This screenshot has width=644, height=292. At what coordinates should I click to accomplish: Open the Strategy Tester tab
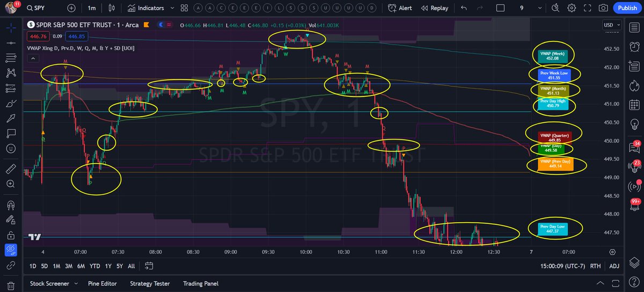click(150, 283)
